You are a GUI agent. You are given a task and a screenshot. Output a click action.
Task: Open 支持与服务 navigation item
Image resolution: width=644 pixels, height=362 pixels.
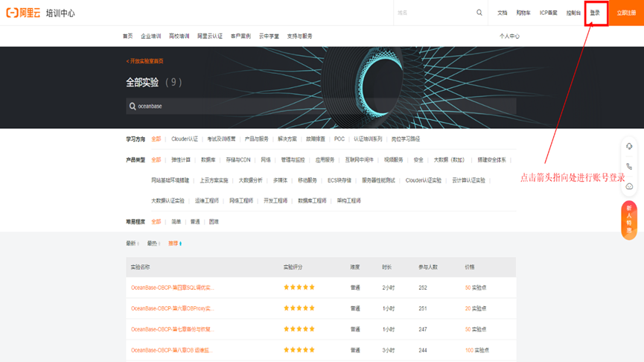click(x=299, y=36)
